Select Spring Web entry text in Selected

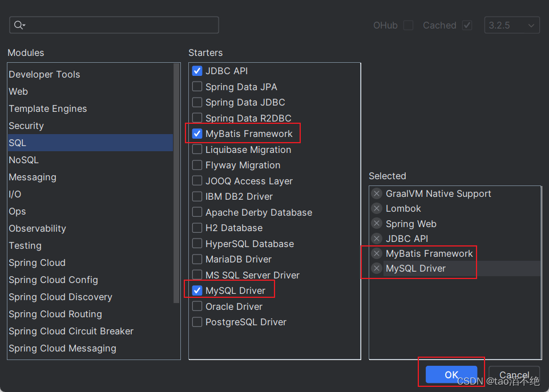click(411, 224)
